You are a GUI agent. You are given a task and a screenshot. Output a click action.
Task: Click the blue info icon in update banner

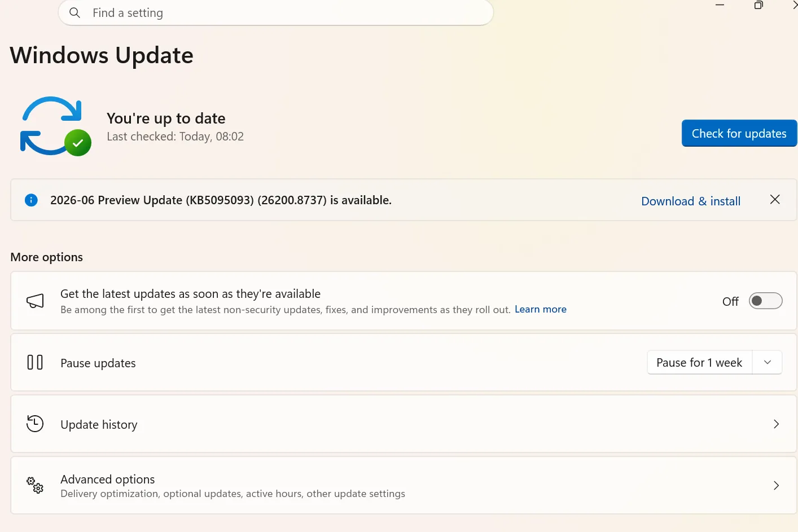click(x=31, y=200)
